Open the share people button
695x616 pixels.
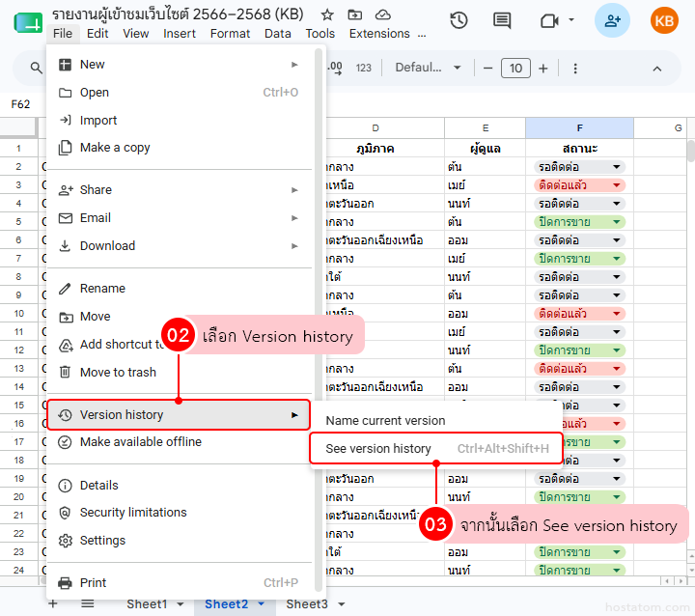(x=612, y=20)
